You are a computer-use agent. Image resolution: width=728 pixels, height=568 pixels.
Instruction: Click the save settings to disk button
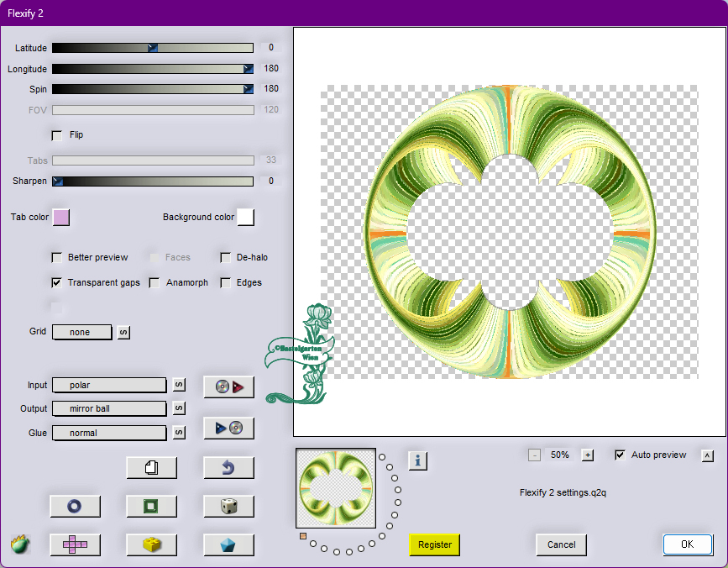[x=228, y=428]
